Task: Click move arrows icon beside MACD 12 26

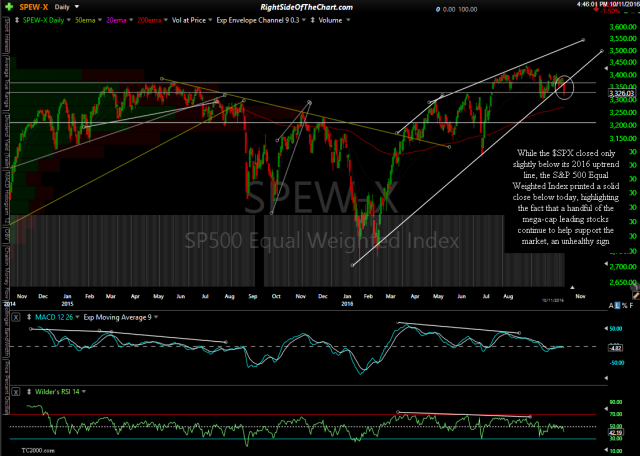Action: 29,317
